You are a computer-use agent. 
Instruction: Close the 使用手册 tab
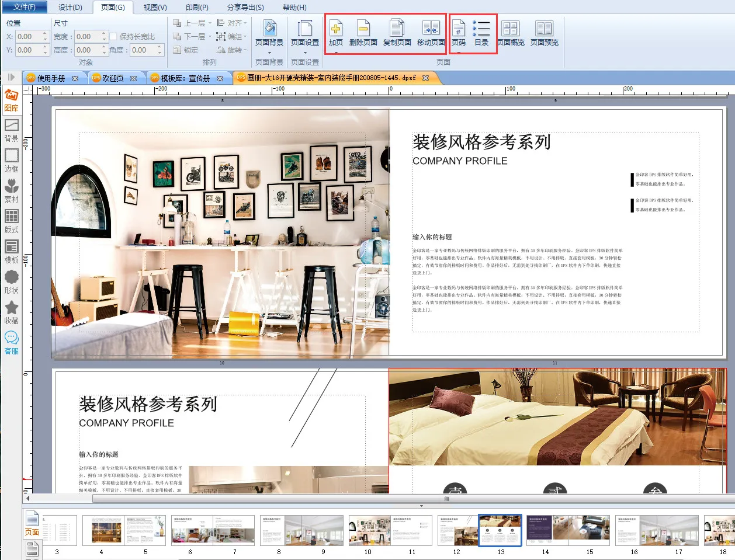pos(75,78)
